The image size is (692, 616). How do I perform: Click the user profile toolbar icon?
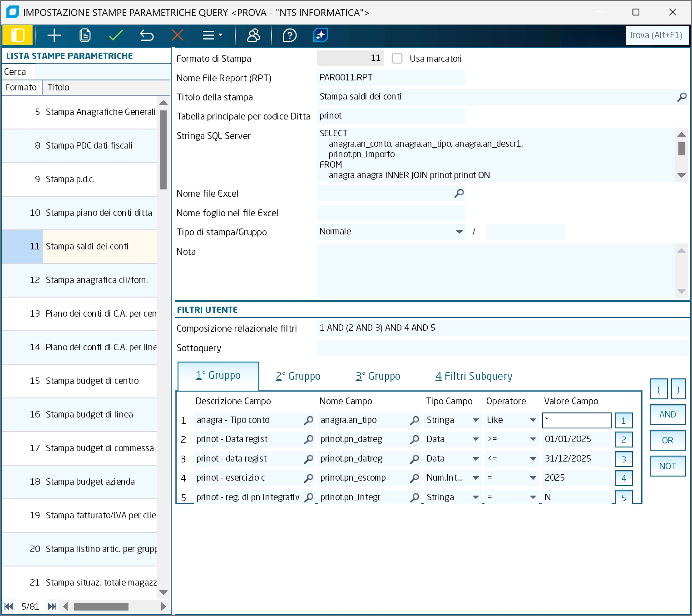[x=253, y=35]
